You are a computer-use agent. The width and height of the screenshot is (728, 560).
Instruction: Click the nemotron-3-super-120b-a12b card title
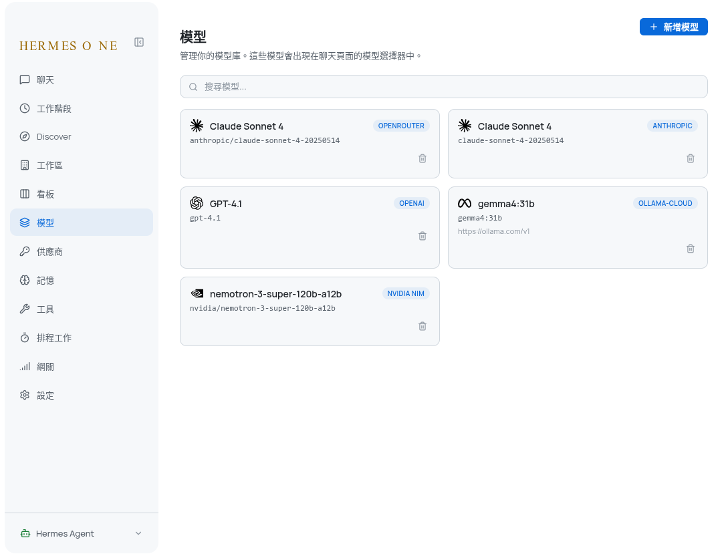276,293
